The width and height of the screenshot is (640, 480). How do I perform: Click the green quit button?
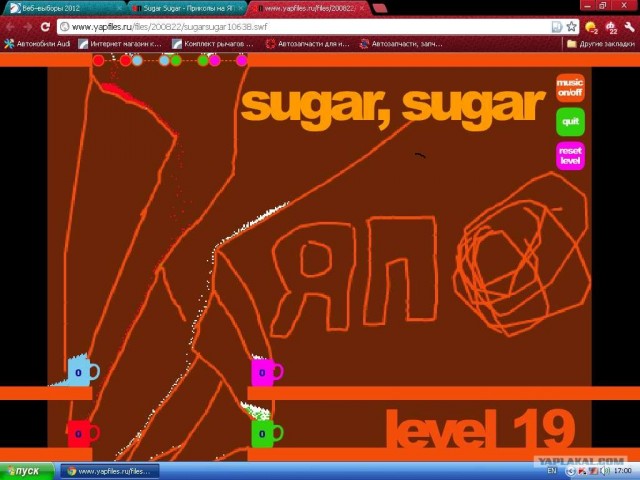pyautogui.click(x=570, y=122)
